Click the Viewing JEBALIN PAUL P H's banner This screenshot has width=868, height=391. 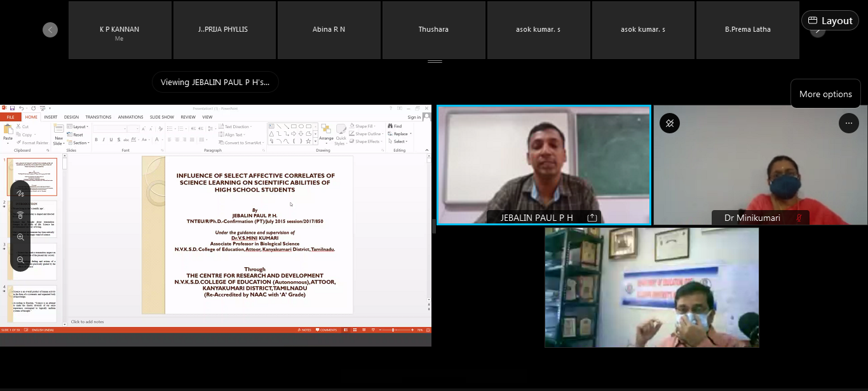click(x=215, y=82)
